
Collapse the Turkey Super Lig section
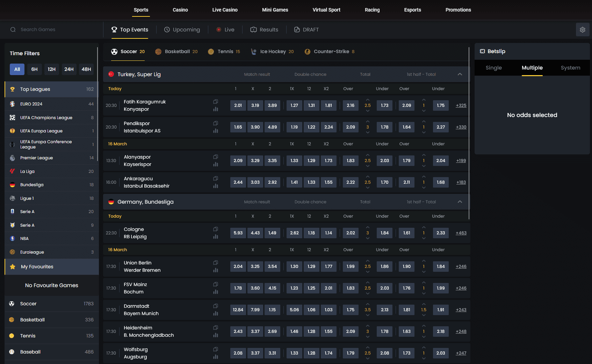pyautogui.click(x=460, y=74)
